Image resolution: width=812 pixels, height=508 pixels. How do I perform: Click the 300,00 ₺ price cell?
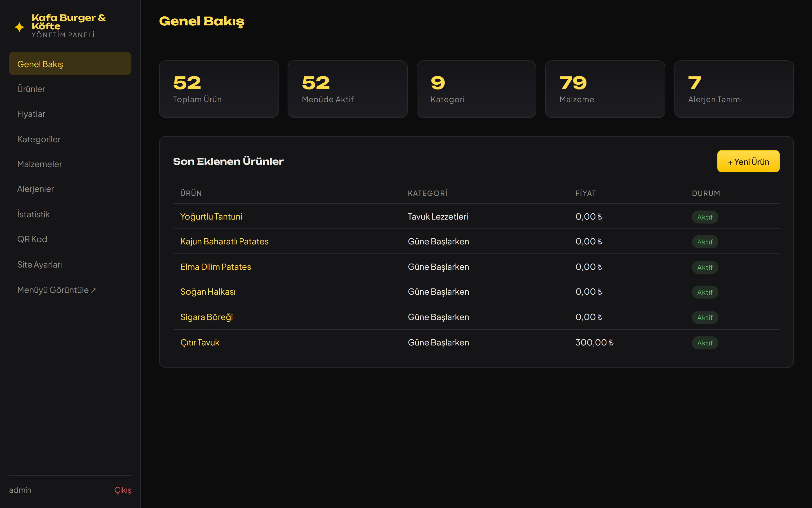[594, 342]
